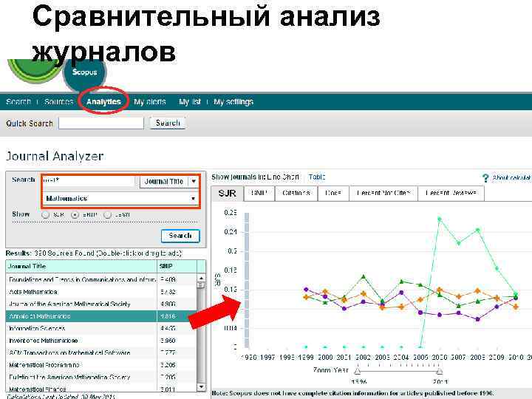Viewport: 532px width, 399px height.
Task: Go to the Search navigation item
Action: click(18, 102)
